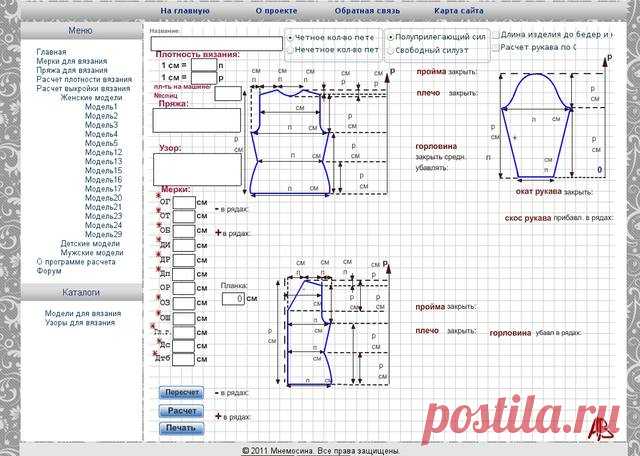
Task: Select 'Четное кол-во петель' radio button
Action: [x=290, y=38]
